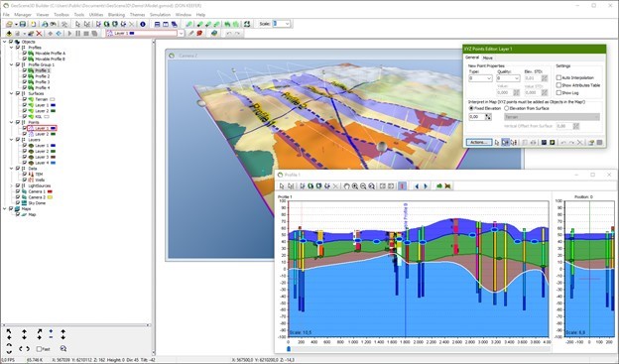Click the Save icon in main toolbar

pos(23,24)
